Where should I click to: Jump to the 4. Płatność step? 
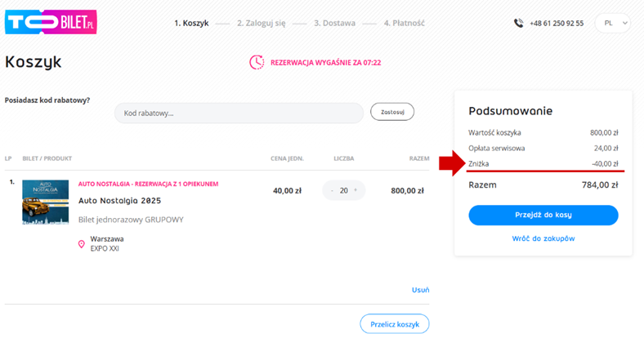point(405,23)
